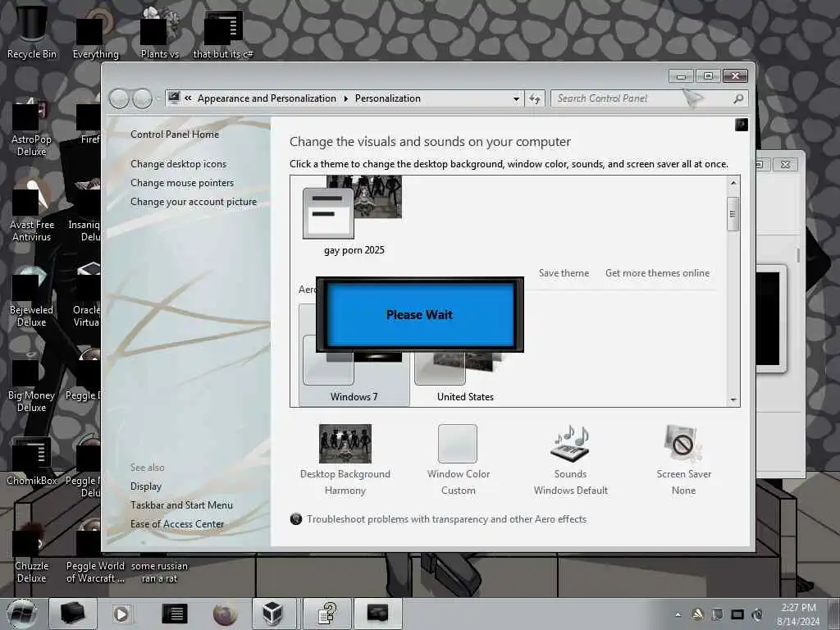Viewport: 840px width, 630px height.
Task: Click Get more themes online
Action: (657, 273)
